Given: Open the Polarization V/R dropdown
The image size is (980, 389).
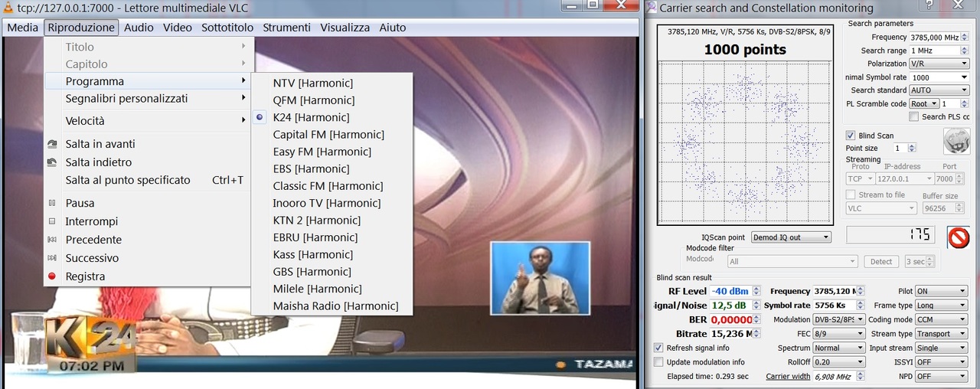Looking at the screenshot, I should click(939, 64).
